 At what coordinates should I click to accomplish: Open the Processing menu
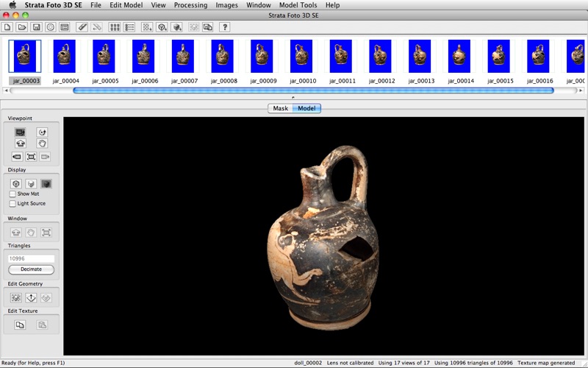click(x=190, y=5)
